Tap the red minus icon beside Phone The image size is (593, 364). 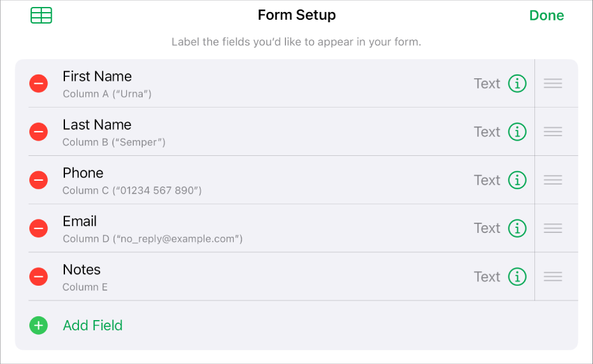pyautogui.click(x=39, y=180)
